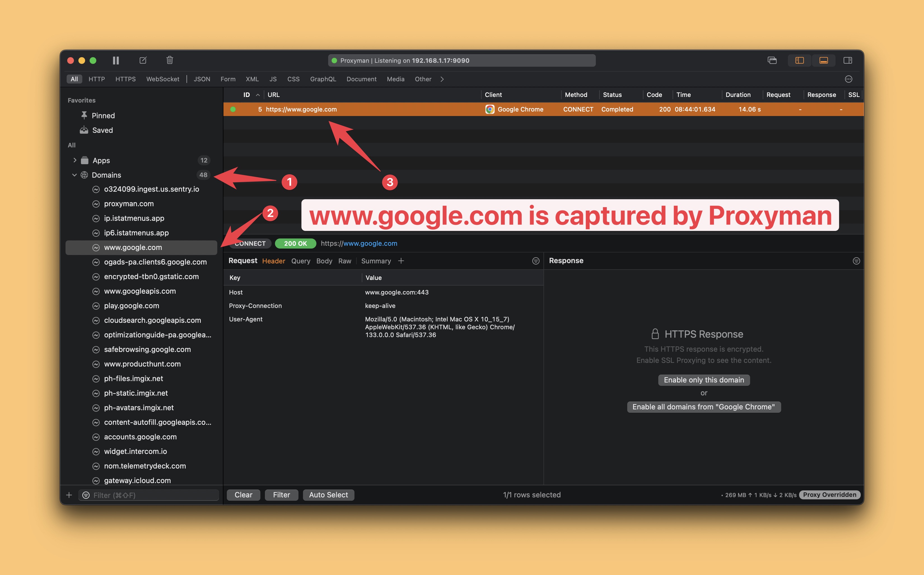Open the filter bar more options icon

click(848, 79)
